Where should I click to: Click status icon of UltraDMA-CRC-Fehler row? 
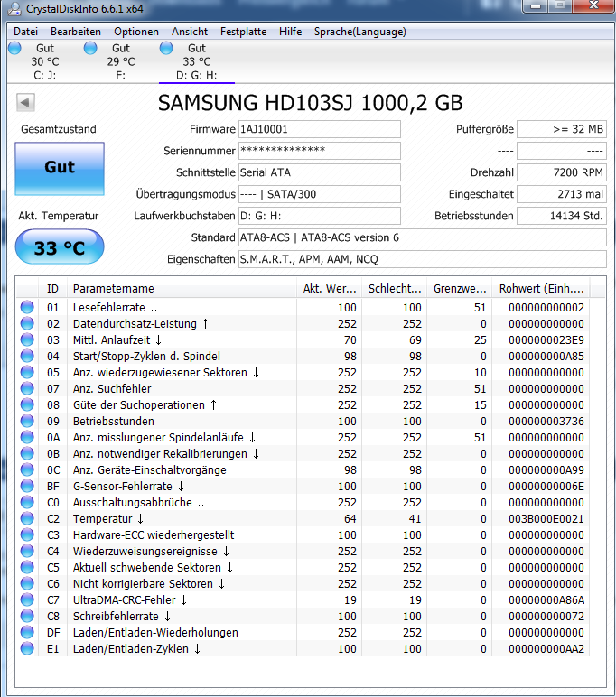tap(27, 599)
